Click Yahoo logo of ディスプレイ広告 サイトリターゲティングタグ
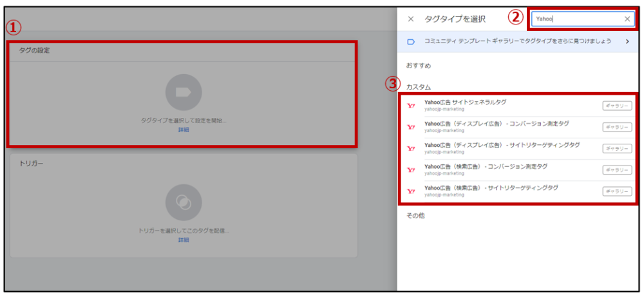 click(411, 149)
